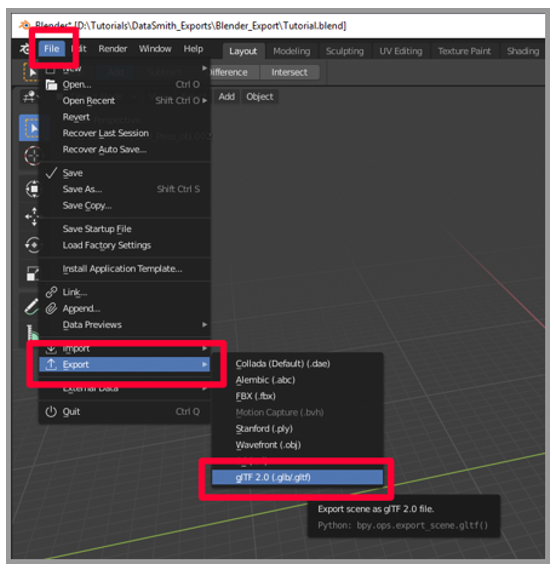Click the Intersect selection mode button
Viewport: 554px width, 569px height.
tap(289, 72)
